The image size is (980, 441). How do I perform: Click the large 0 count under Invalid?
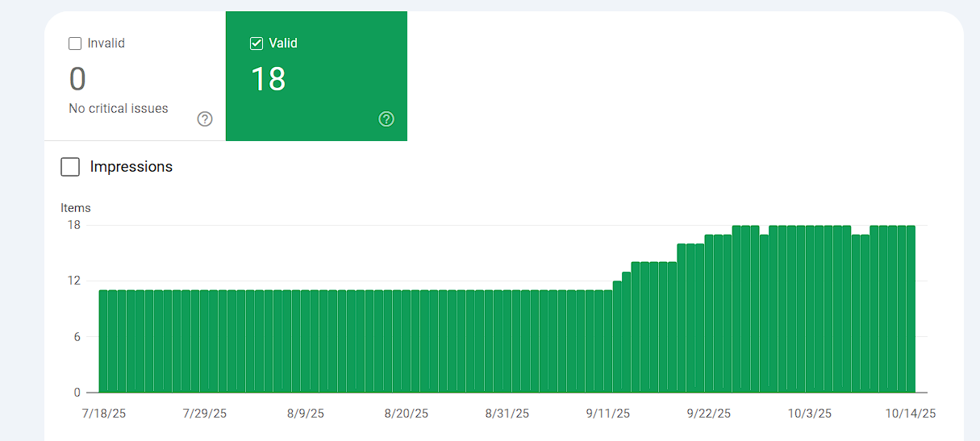[x=77, y=79]
